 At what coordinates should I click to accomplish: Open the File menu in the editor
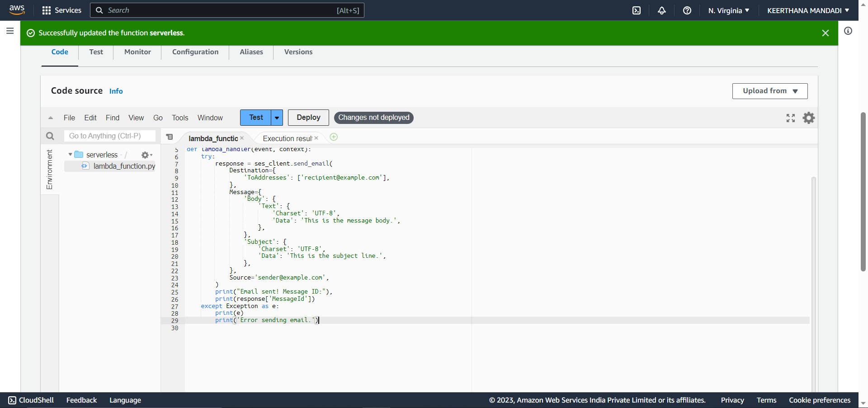point(69,118)
